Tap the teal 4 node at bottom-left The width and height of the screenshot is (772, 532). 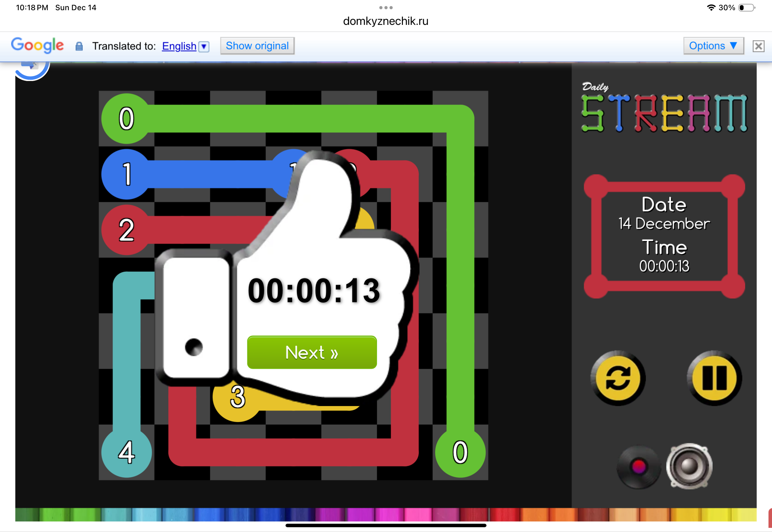[x=126, y=453]
